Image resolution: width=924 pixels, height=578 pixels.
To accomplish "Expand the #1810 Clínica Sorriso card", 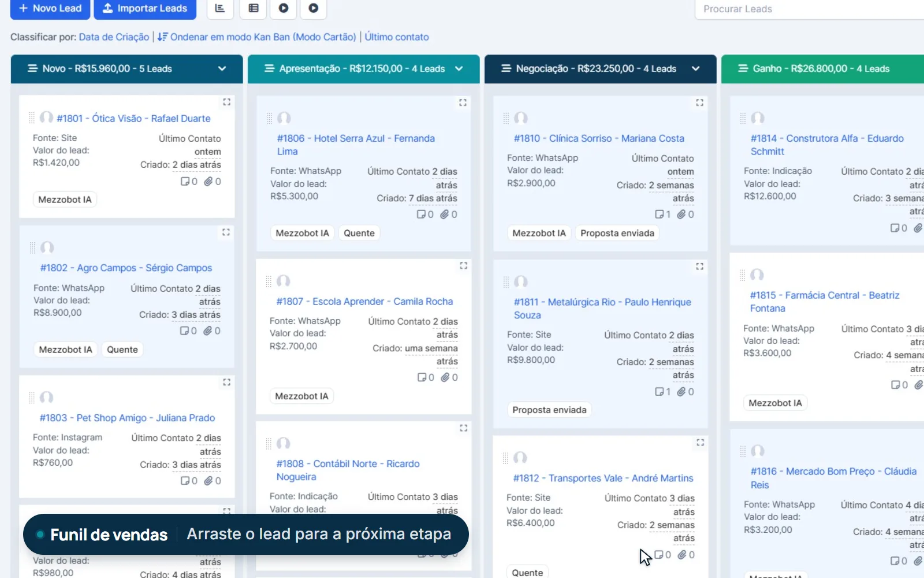I will pos(699,102).
